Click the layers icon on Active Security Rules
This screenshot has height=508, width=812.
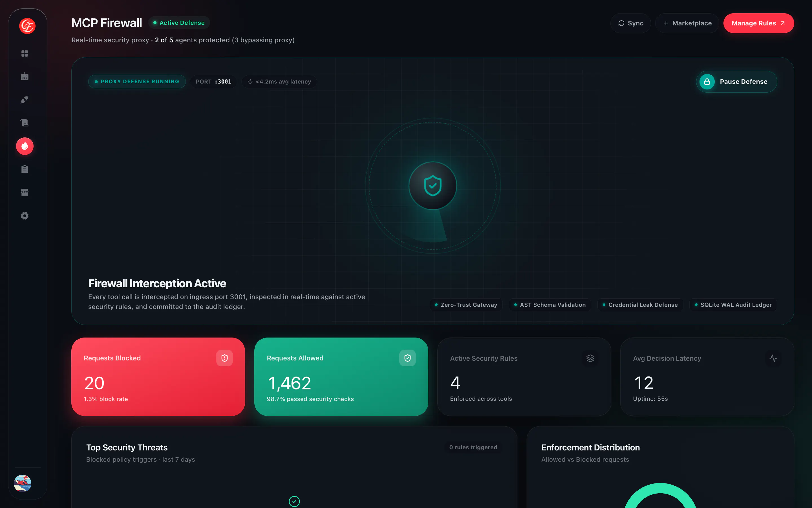pos(590,358)
